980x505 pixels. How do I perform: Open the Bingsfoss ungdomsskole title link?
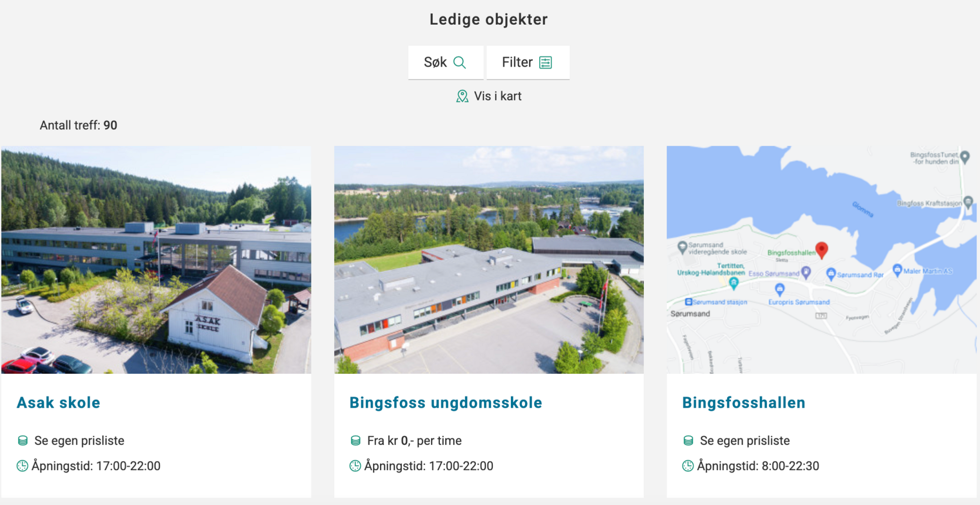(446, 403)
